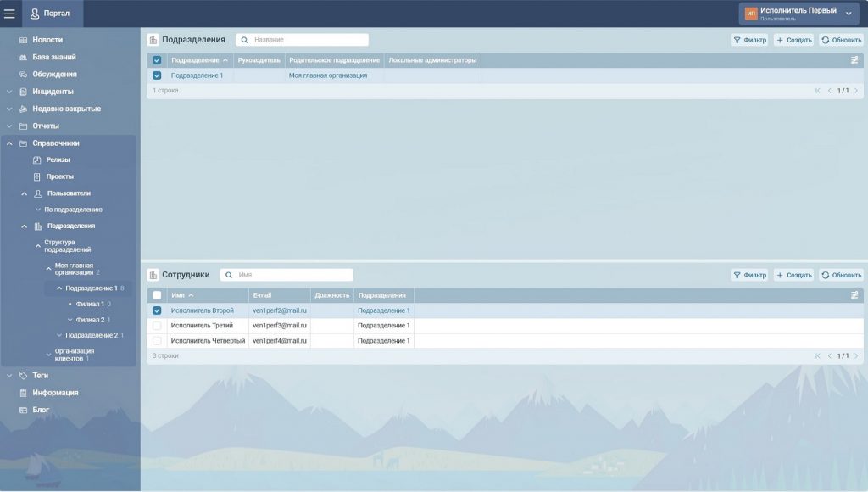
Task: Collapse the Справочники sidebar section
Action: [9, 143]
